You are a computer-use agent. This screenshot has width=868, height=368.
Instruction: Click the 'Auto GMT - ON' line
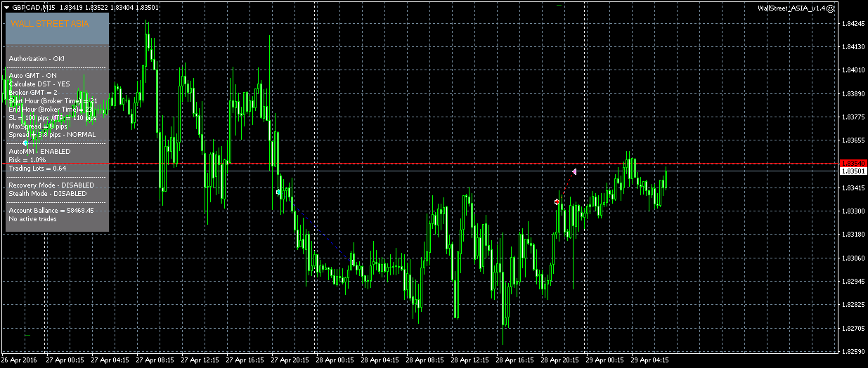pyautogui.click(x=33, y=75)
